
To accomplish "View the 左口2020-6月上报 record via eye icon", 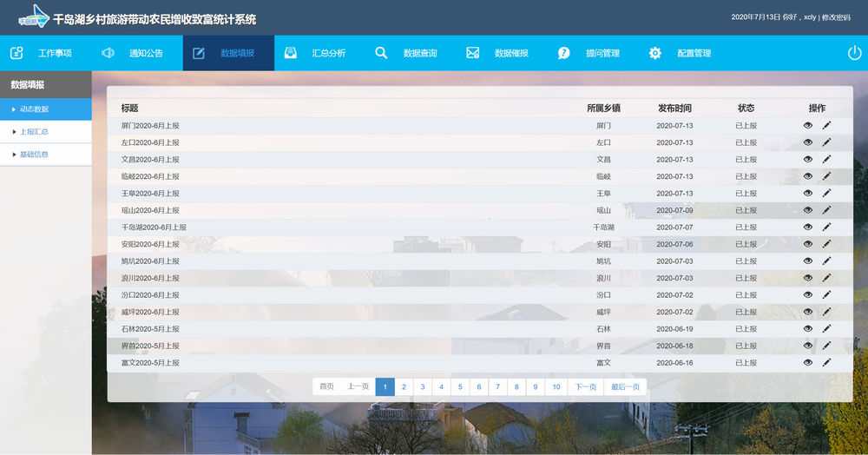I will tap(808, 142).
